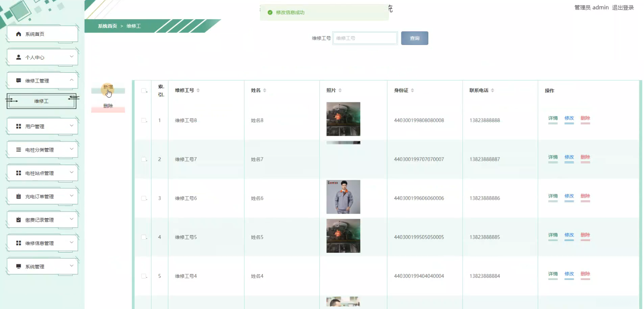Image resolution: width=644 pixels, height=309 pixels.
Task: Sort table by 身份证 column arrows
Action: (412, 90)
